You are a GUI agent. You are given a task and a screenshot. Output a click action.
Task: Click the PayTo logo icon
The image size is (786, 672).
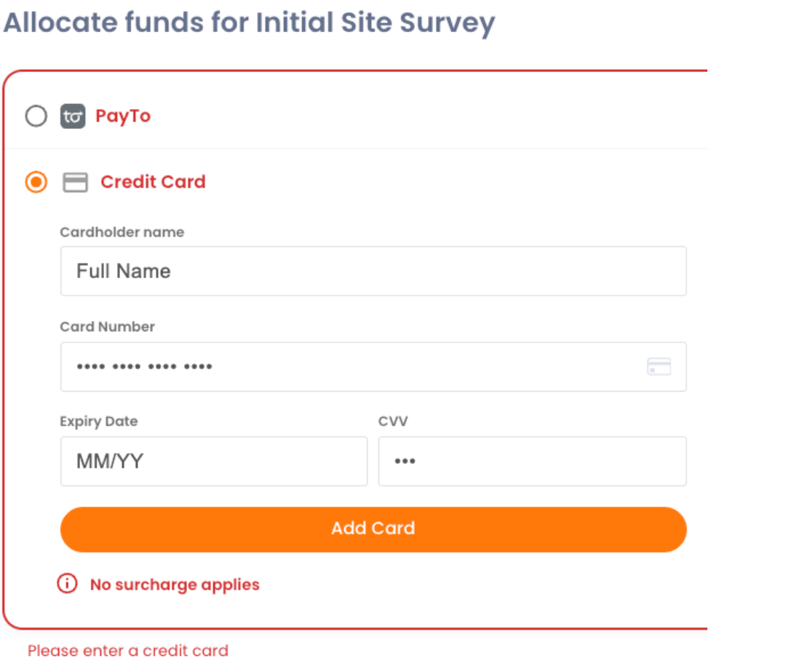[x=73, y=116]
